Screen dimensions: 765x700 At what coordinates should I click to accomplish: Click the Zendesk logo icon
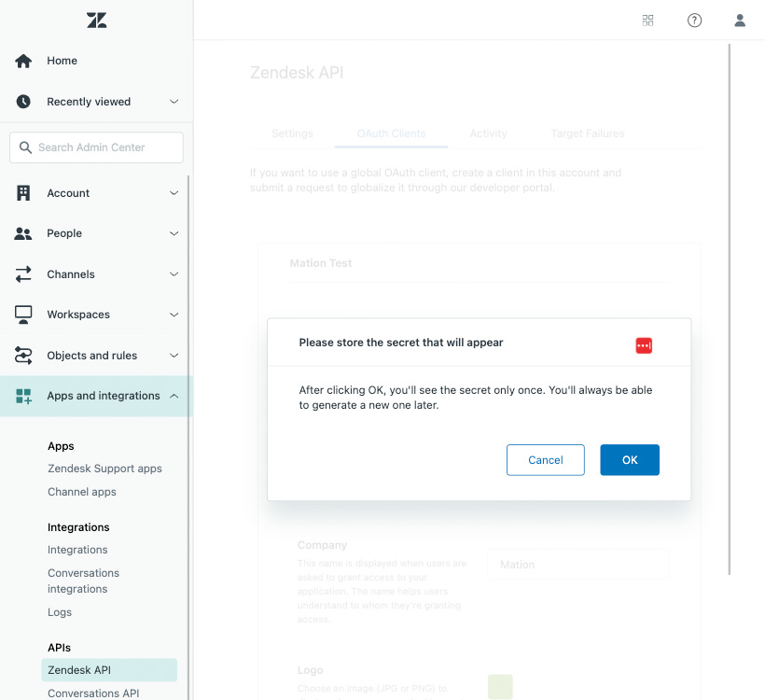click(x=97, y=20)
